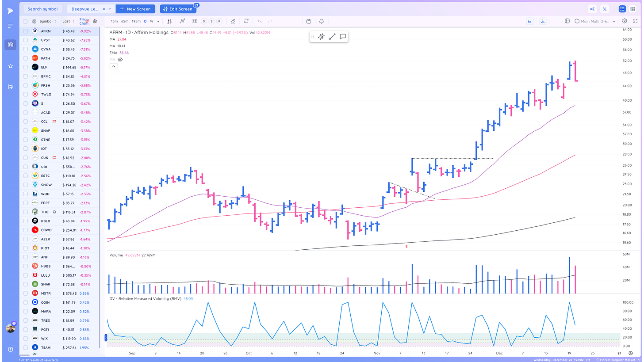
Task: Select the W weekly timeframe
Action: click(152, 21)
